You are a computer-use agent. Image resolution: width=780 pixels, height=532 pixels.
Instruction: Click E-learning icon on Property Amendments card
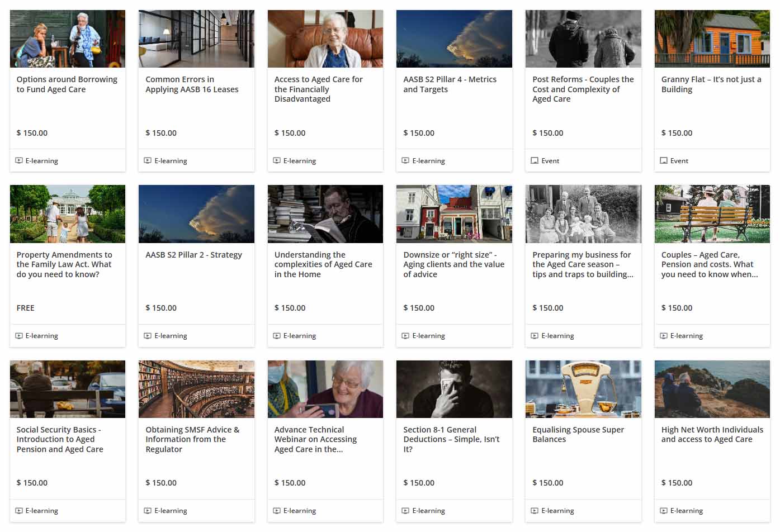pyautogui.click(x=19, y=336)
